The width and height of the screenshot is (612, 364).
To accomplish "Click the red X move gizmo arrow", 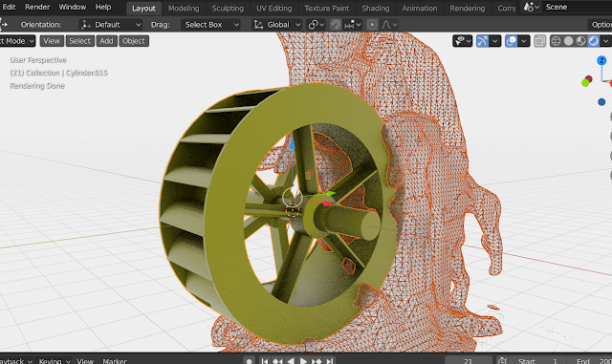I will click(x=327, y=203).
